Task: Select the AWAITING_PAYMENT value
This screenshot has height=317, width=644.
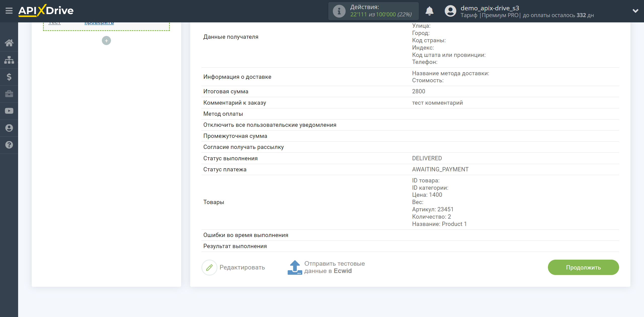Action: (x=440, y=169)
